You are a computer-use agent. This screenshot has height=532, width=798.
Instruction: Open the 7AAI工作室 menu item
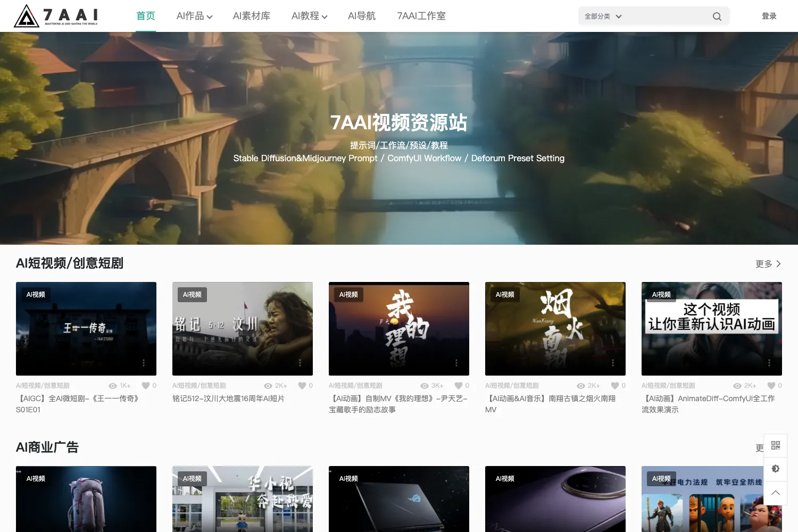421,16
